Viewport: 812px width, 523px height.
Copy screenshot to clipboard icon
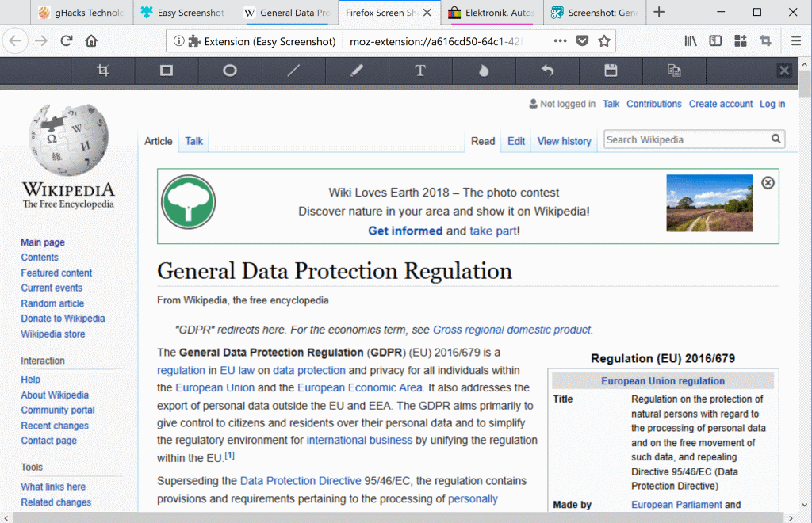point(674,71)
